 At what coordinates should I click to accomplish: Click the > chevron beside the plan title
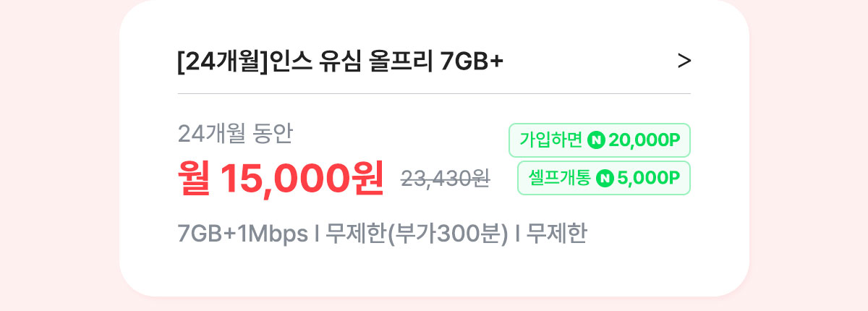coord(684,62)
